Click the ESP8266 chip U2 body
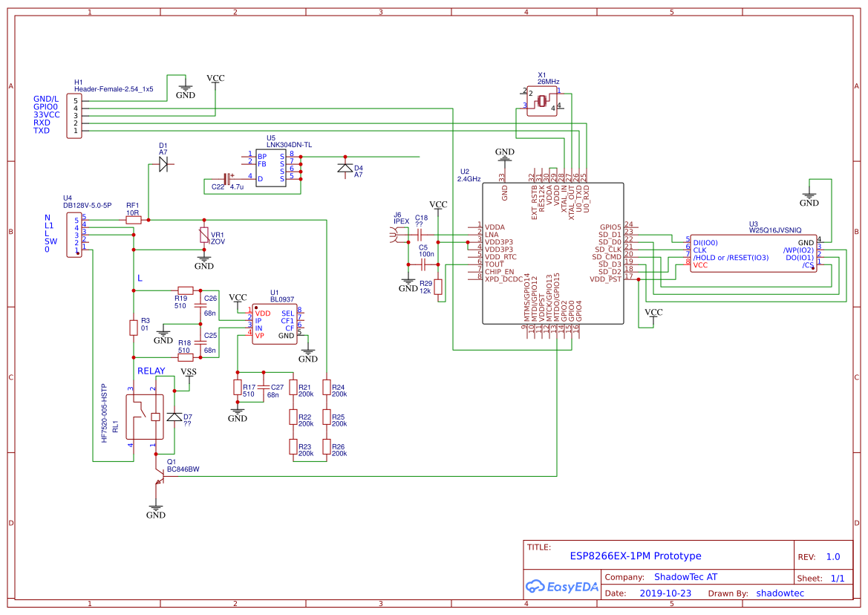This screenshot has width=868, height=615. (553, 253)
